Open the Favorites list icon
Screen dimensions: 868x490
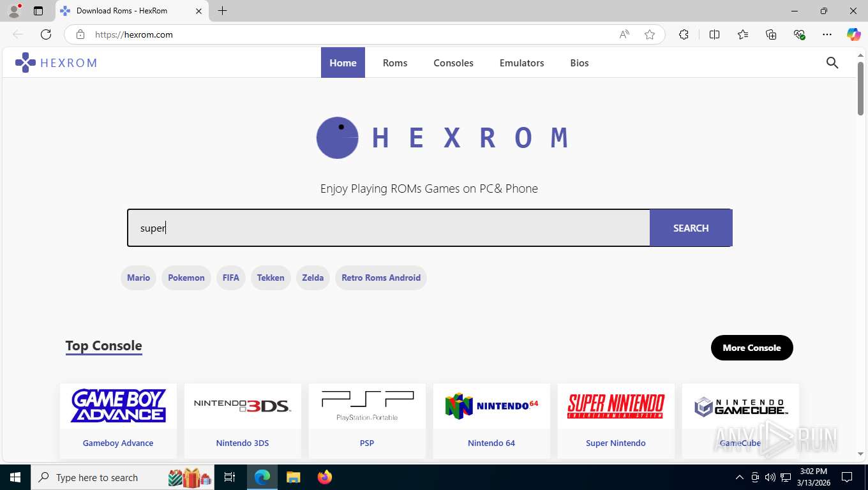pyautogui.click(x=743, y=34)
